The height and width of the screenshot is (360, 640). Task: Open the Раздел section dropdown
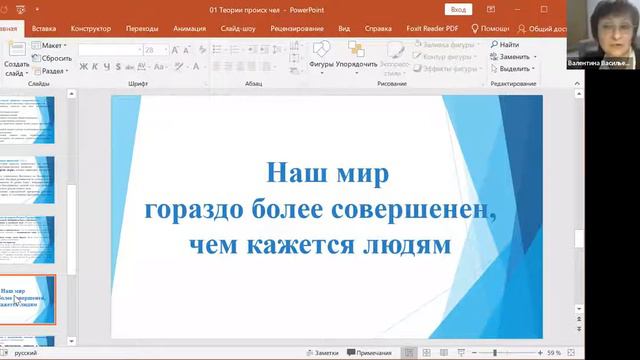[x=51, y=71]
